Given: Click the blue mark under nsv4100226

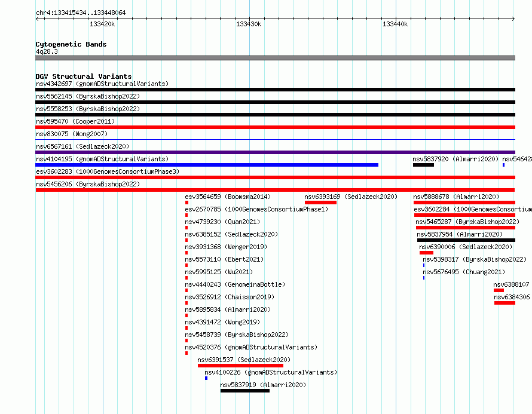Looking at the screenshot, I should click(x=206, y=378).
